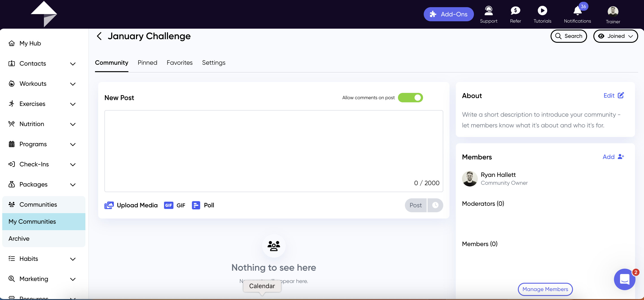This screenshot has height=300, width=644.
Task: Add a Poll to the post
Action: click(203, 205)
